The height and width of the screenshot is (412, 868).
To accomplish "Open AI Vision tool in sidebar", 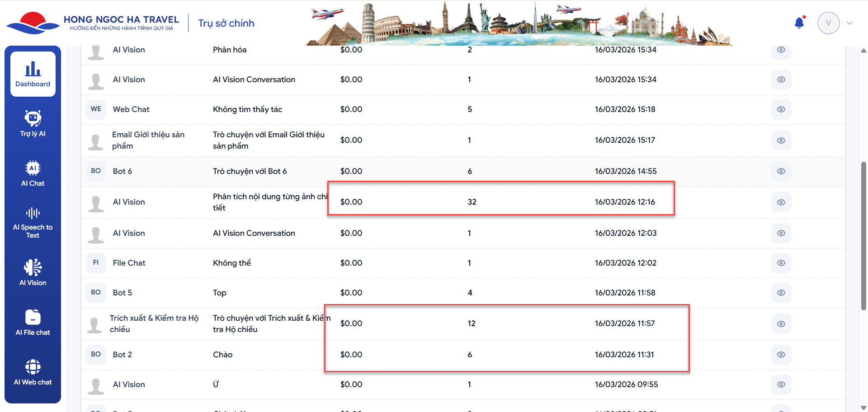I will pyautogui.click(x=33, y=272).
